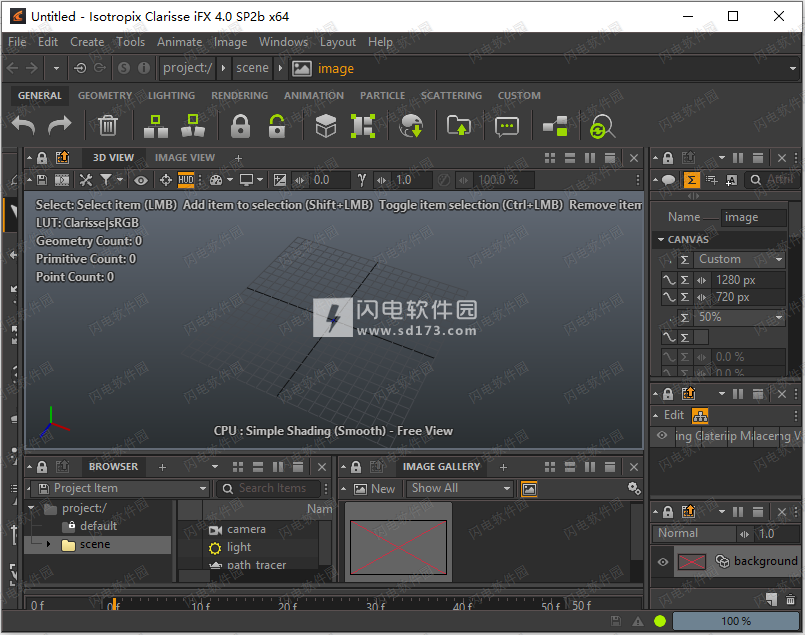This screenshot has height=635, width=805.
Task: Click the cube combiner shelf icon
Action: pos(325,126)
